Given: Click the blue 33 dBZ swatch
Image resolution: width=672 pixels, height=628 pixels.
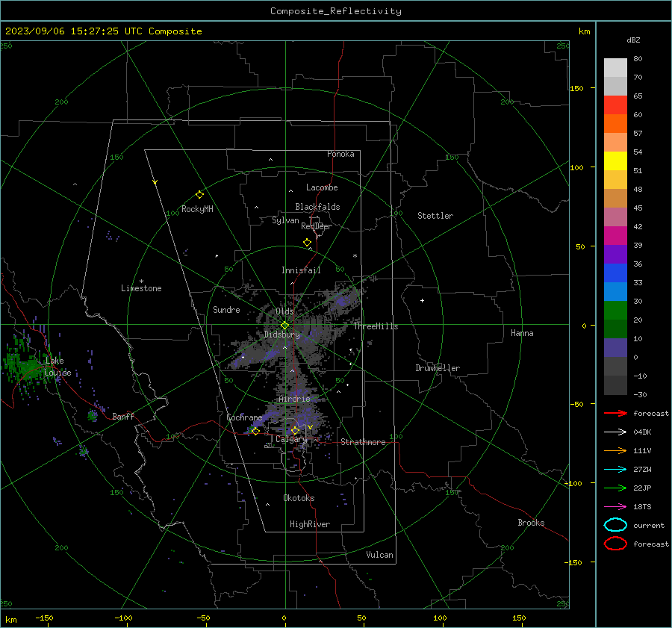Looking at the screenshot, I should pos(615,273).
